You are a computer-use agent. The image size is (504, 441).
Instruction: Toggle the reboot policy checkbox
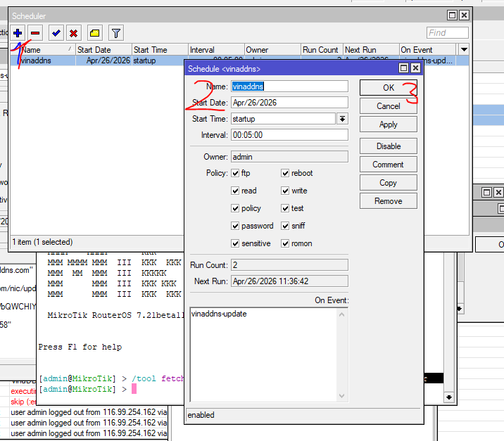(x=285, y=173)
